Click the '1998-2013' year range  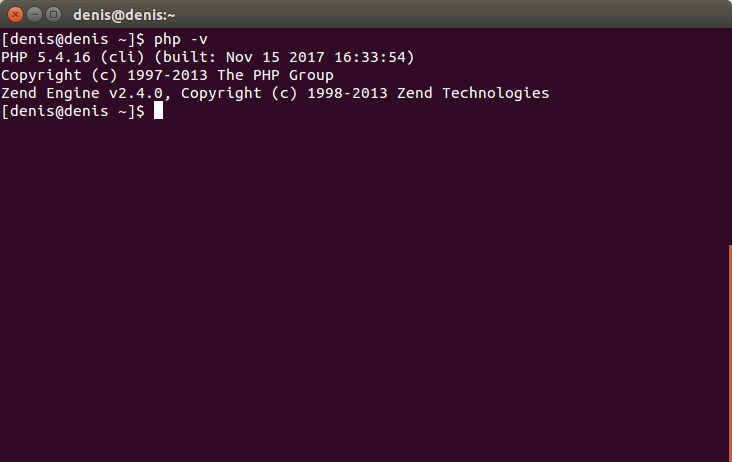pyautogui.click(x=347, y=93)
